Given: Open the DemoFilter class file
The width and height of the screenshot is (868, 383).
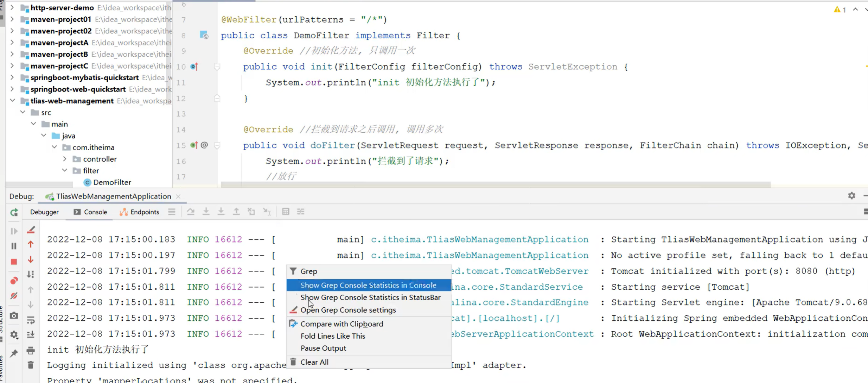Looking at the screenshot, I should [x=112, y=182].
